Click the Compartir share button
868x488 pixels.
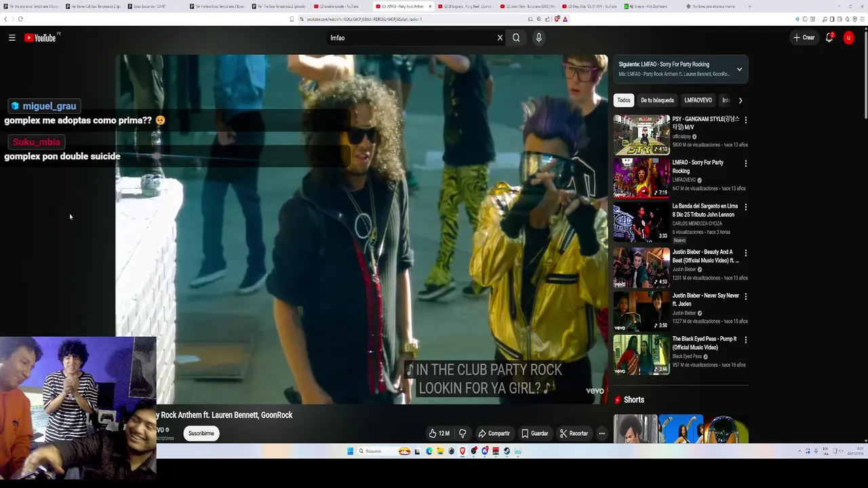coord(494,433)
